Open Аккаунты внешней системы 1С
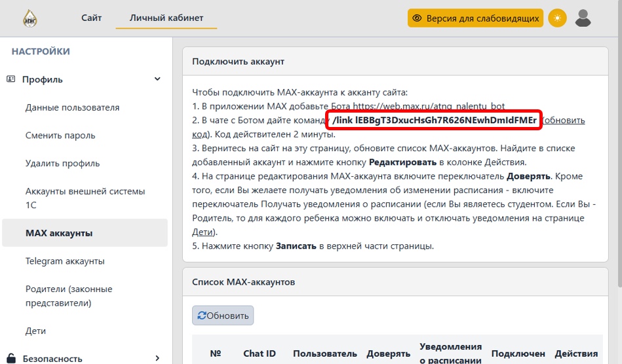The height and width of the screenshot is (364, 622). point(85,198)
